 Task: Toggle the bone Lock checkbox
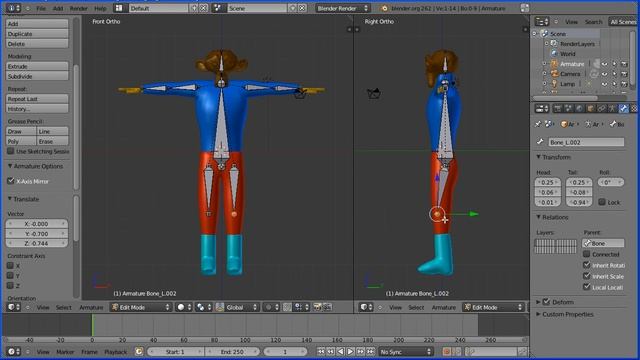(602, 202)
